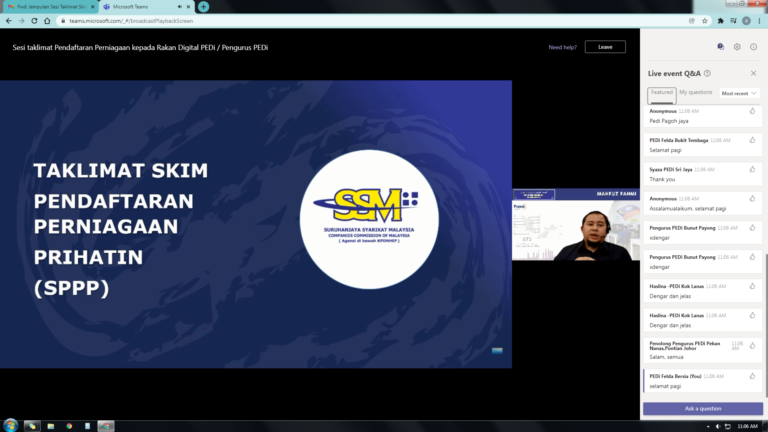Open the Chrome extensions puzzle menu
The width and height of the screenshot is (768, 432).
[720, 20]
